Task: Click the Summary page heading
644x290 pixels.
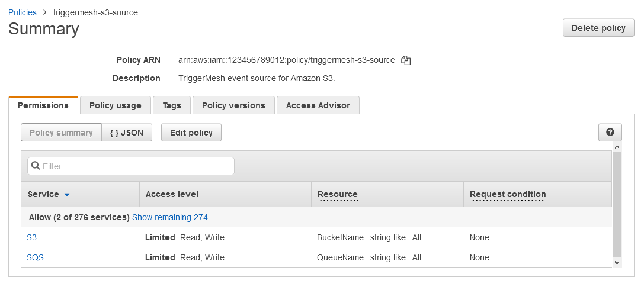Action: tap(43, 29)
